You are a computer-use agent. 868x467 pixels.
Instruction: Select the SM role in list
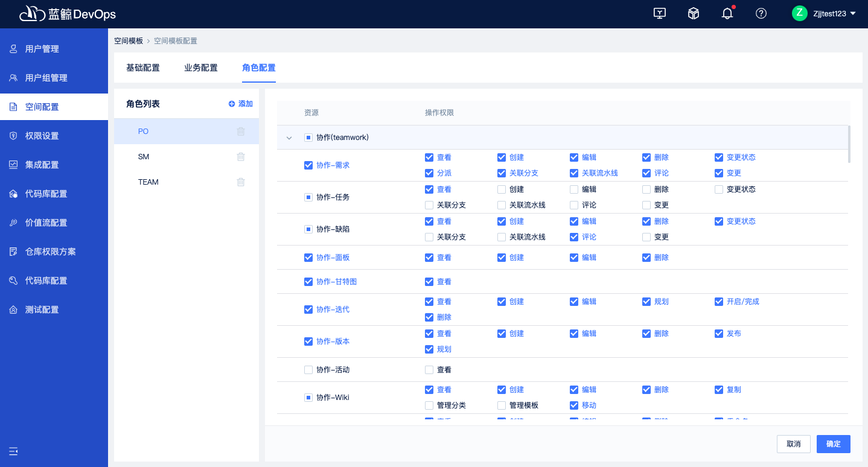187,157
